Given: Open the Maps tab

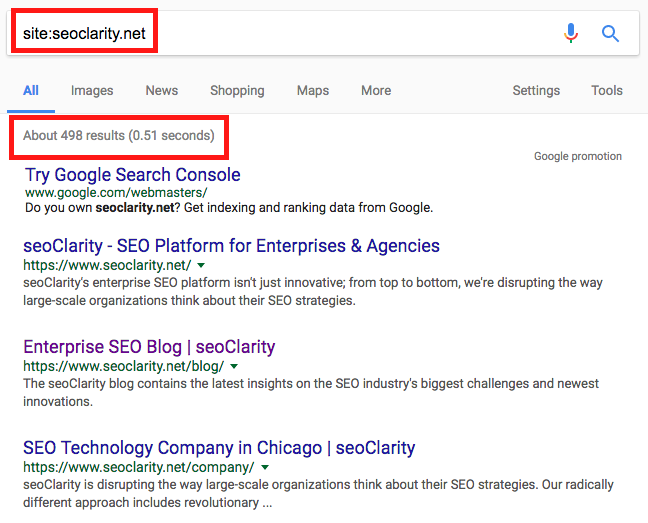Looking at the screenshot, I should click(x=313, y=90).
